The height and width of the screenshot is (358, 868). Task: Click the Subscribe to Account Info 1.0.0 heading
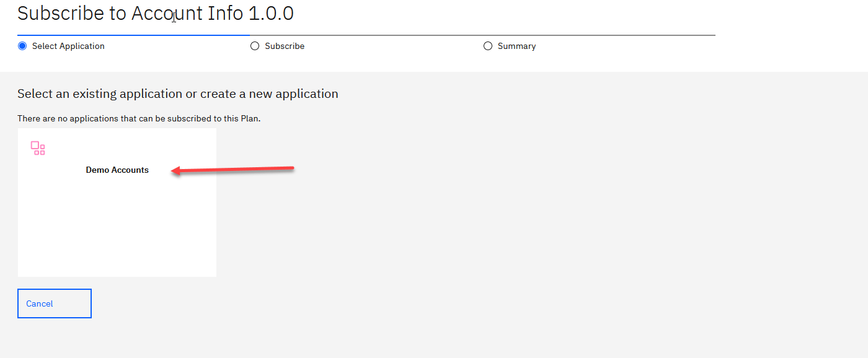tap(155, 13)
